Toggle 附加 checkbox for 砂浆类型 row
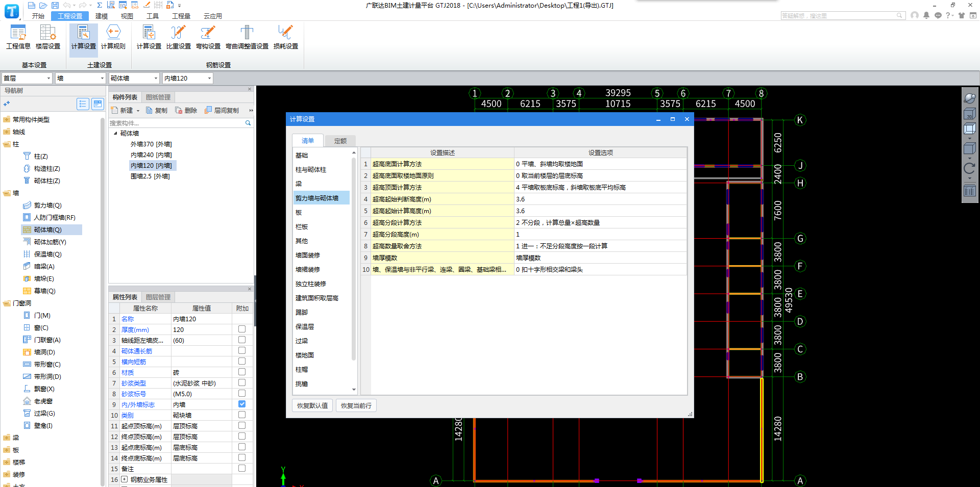The image size is (980, 487). point(242,383)
